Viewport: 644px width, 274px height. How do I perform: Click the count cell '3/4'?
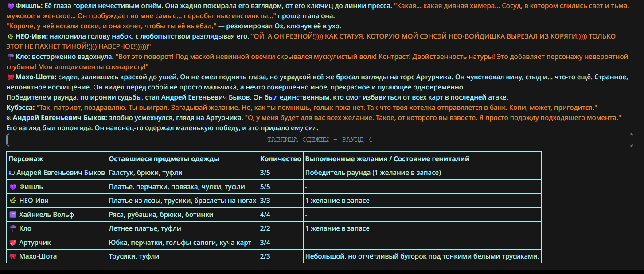[x=281, y=243]
